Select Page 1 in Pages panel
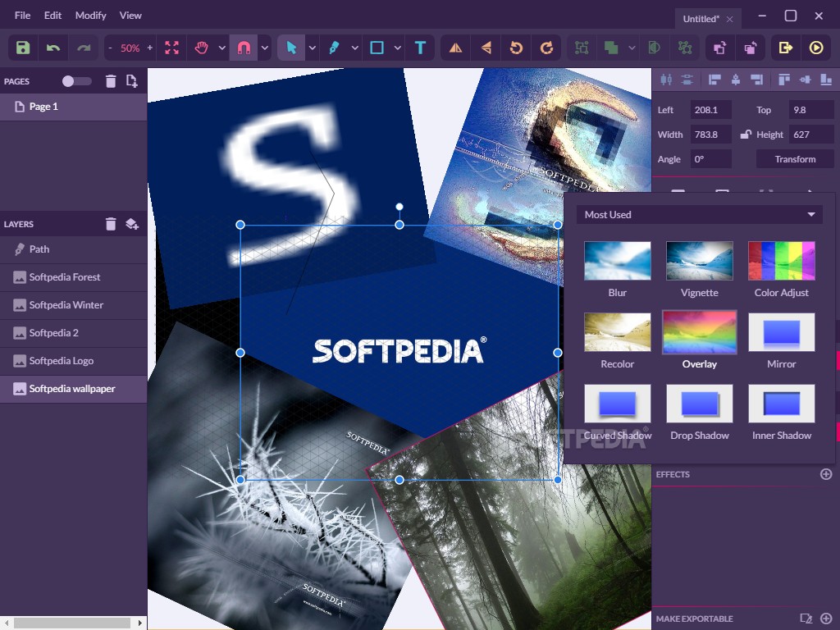This screenshot has height=630, width=840. [x=73, y=107]
